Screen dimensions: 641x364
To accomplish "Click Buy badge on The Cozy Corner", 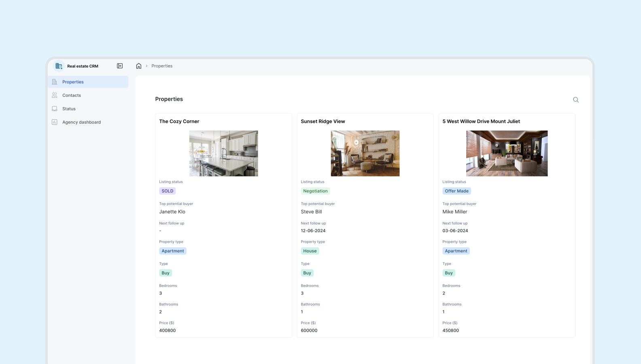I will pyautogui.click(x=166, y=273).
